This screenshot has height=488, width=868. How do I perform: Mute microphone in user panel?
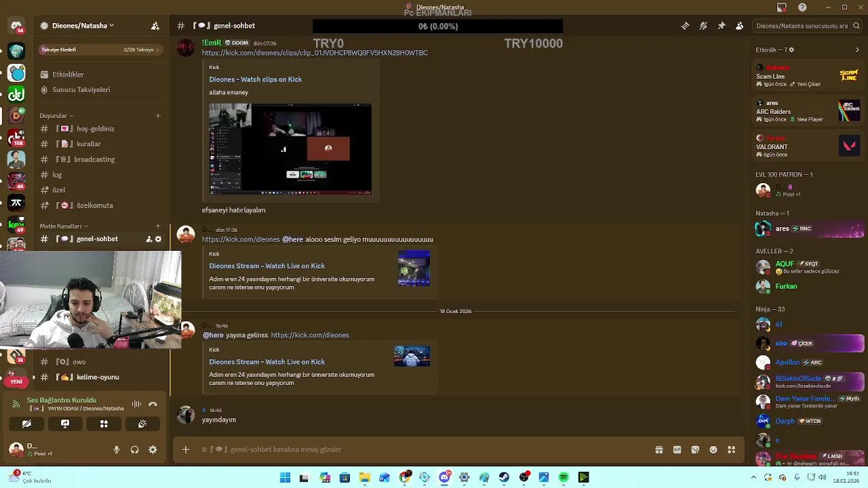point(117,449)
